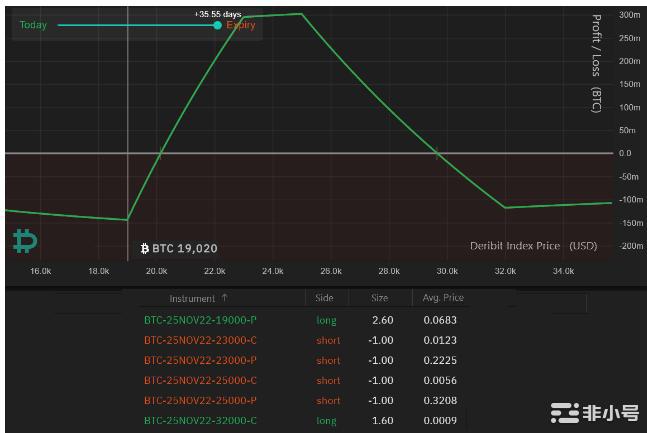The width and height of the screenshot is (647, 433).
Task: Click the Deribit logo icon on chart
Action: 25,241
